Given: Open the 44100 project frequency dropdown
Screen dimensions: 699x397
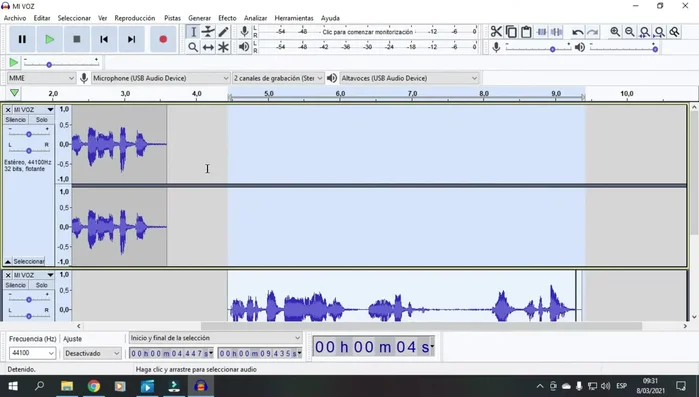Looking at the screenshot, I should pos(32,353).
